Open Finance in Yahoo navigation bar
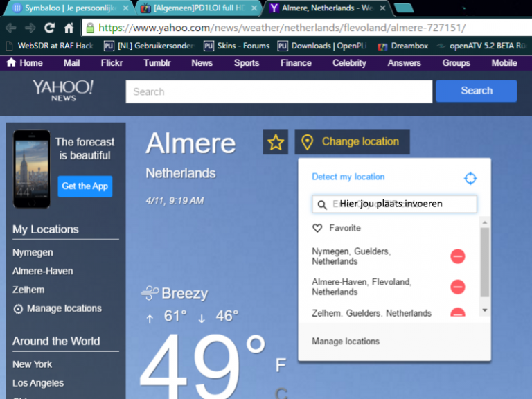The width and height of the screenshot is (532, 399). (x=296, y=63)
